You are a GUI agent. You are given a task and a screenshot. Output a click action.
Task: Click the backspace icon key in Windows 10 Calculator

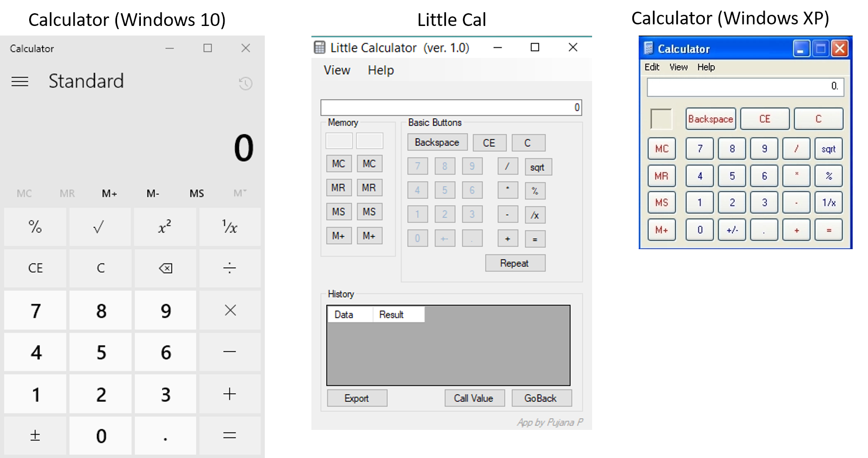click(x=165, y=268)
